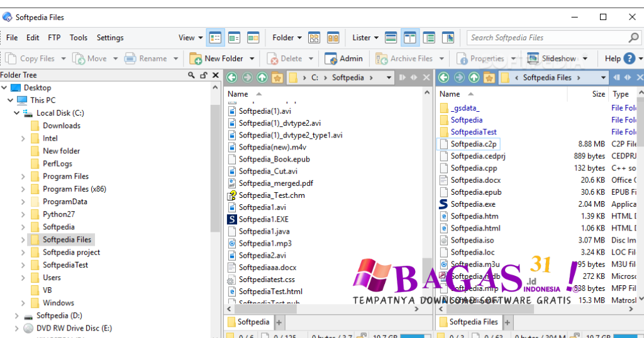Open the Tools menu
The image size is (644, 338).
pos(79,38)
